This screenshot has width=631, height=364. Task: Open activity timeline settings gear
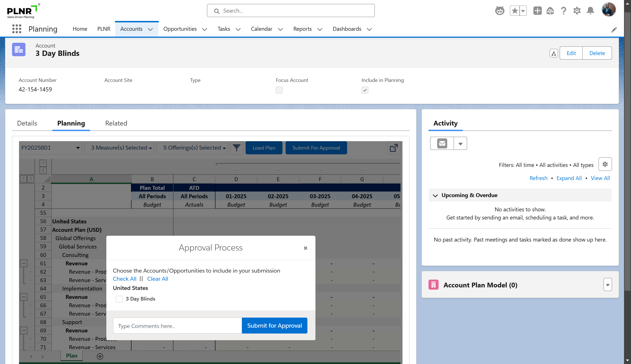coord(605,164)
